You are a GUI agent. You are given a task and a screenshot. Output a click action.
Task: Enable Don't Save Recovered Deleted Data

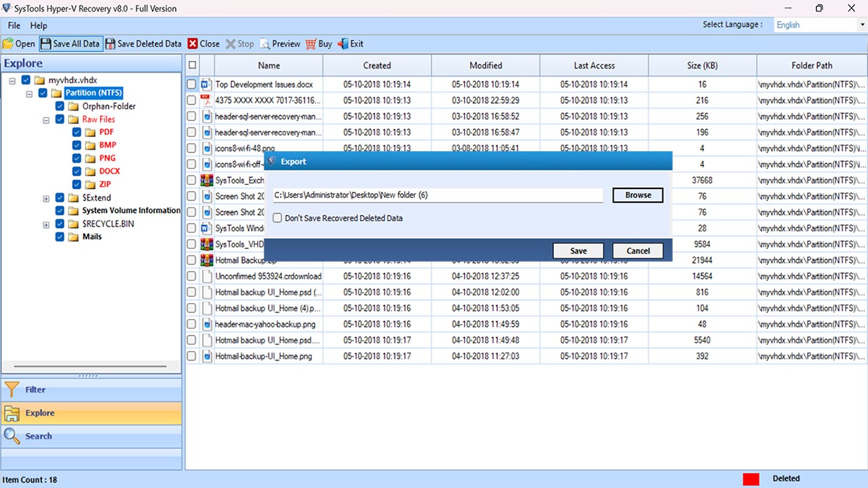coord(277,218)
